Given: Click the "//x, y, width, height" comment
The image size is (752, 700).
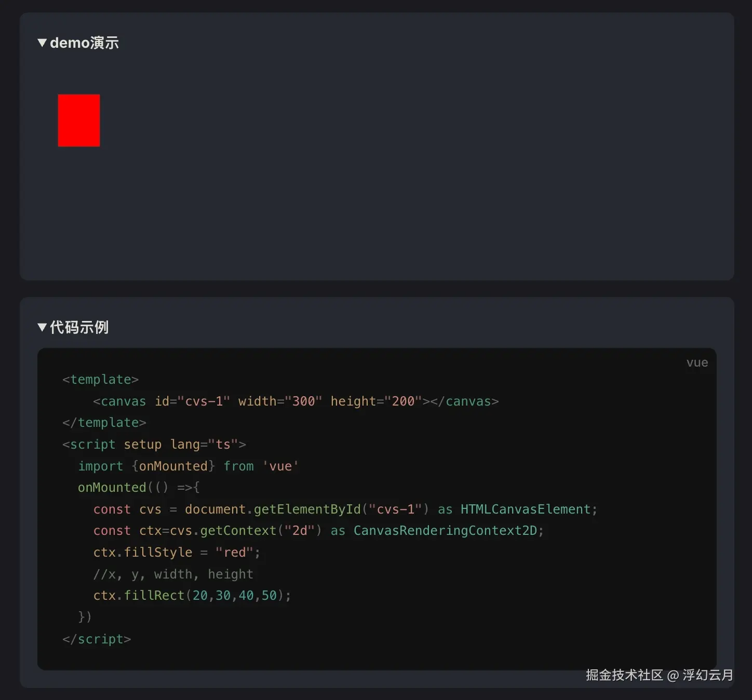Looking at the screenshot, I should point(173,574).
